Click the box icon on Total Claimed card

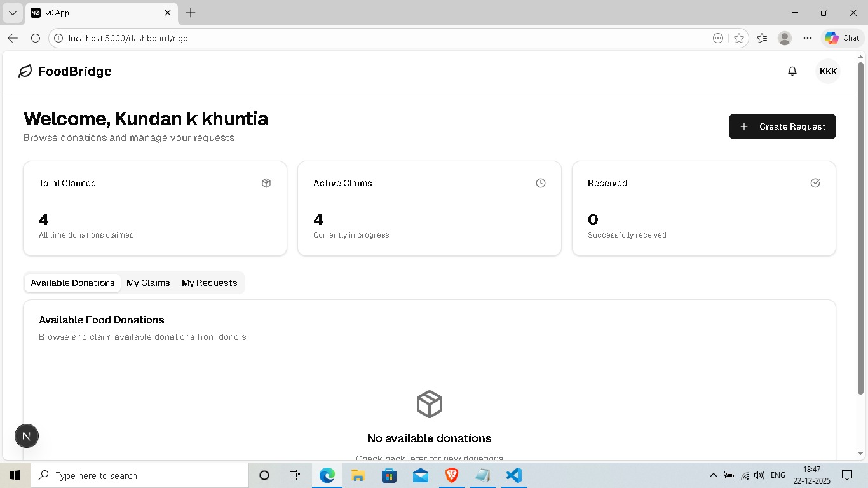click(x=266, y=183)
